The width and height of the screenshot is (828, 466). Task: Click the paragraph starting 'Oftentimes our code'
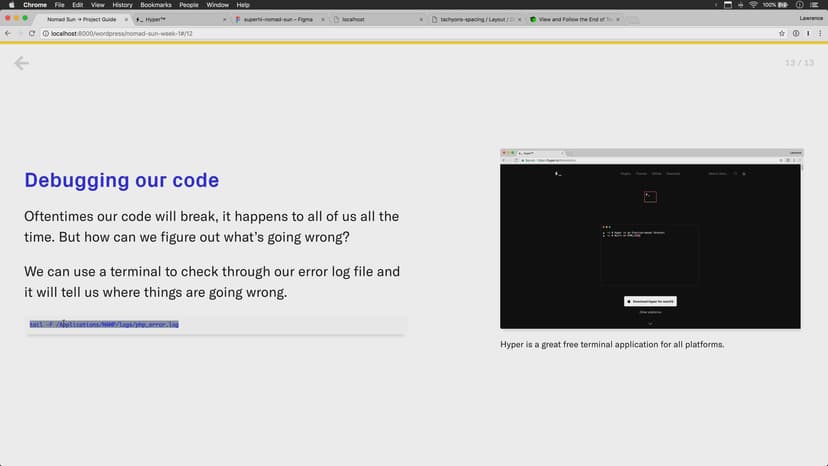pyautogui.click(x=212, y=227)
